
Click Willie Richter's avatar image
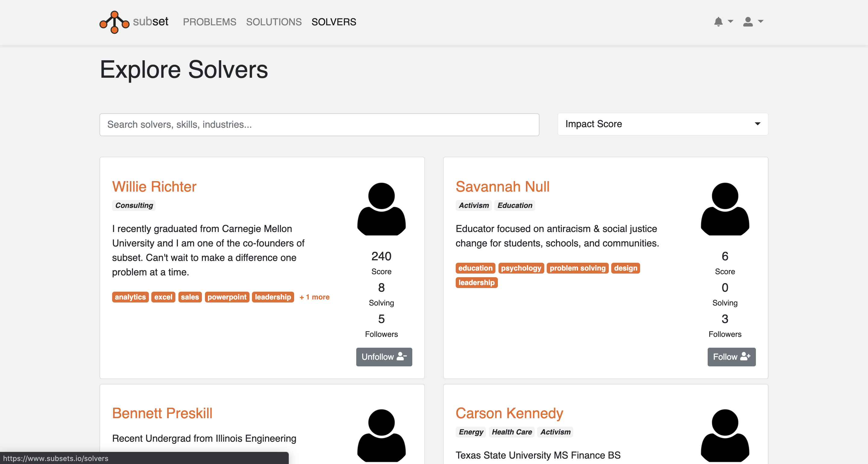click(x=381, y=209)
